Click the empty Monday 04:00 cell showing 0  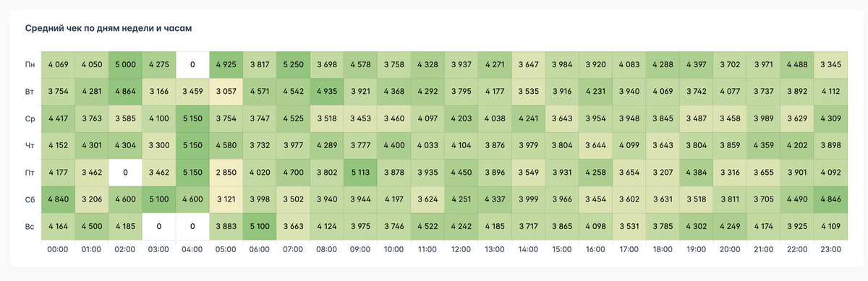tap(192, 65)
